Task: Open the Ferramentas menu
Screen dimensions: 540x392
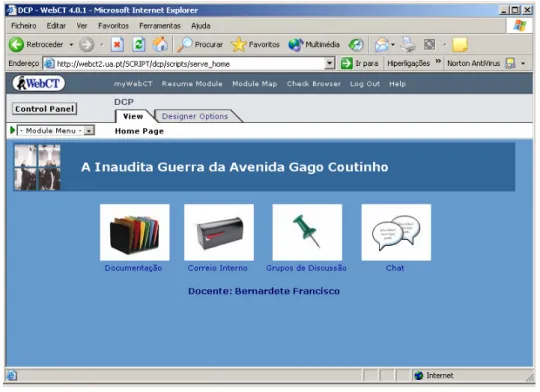Action: (x=160, y=26)
